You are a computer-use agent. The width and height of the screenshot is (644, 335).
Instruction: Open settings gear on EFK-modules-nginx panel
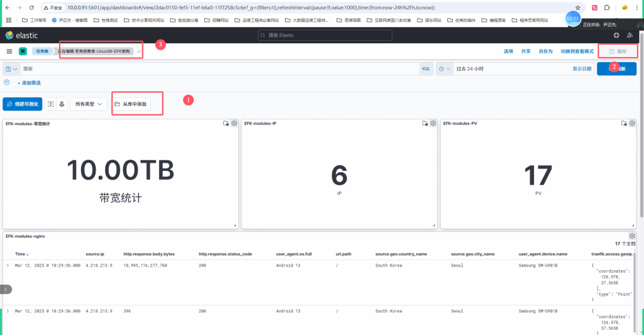[632, 236]
